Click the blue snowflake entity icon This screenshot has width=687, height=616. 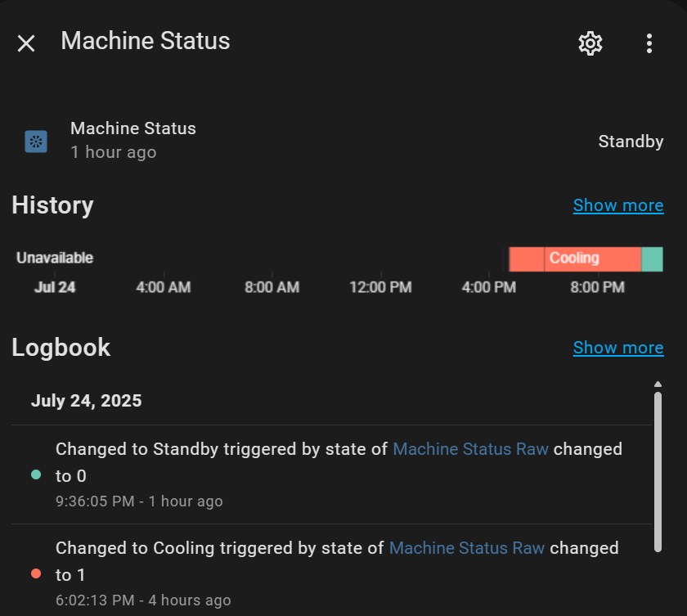(x=36, y=142)
